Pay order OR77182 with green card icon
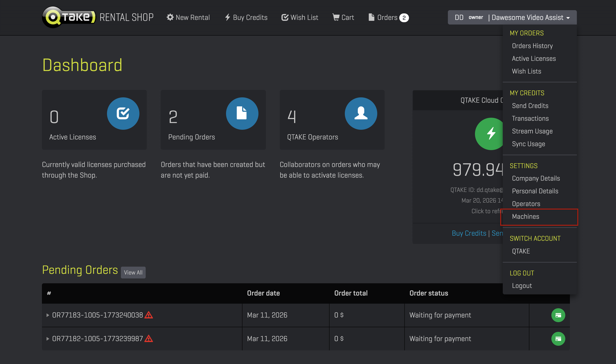 pos(558,339)
